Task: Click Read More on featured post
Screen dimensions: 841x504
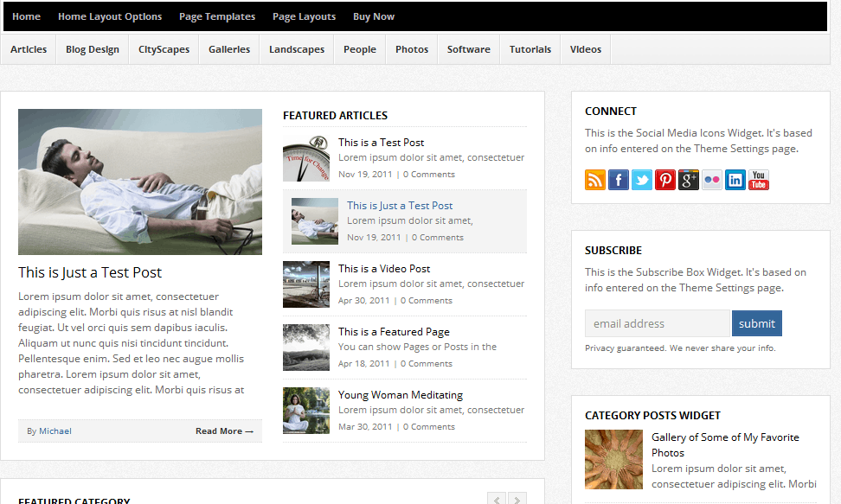Action: click(224, 431)
